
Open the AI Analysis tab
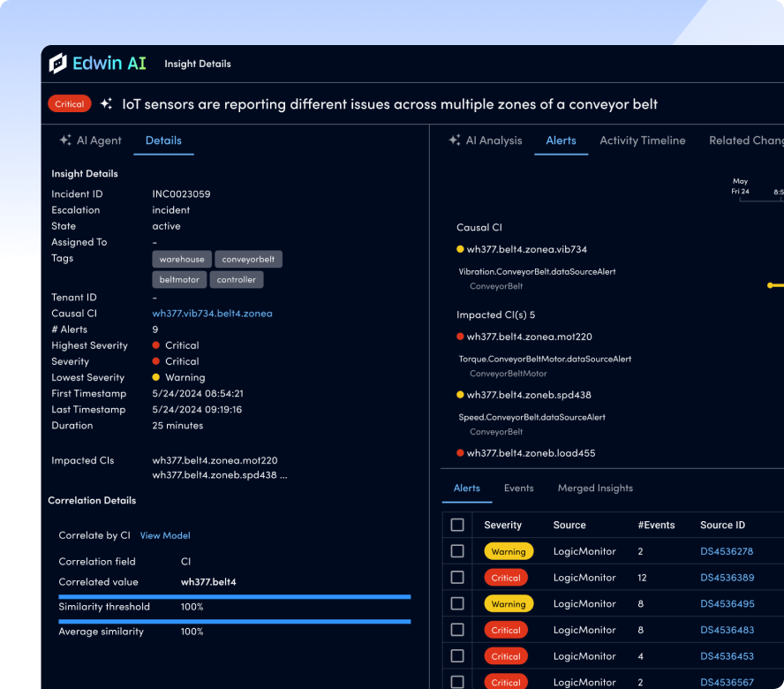[x=486, y=140]
